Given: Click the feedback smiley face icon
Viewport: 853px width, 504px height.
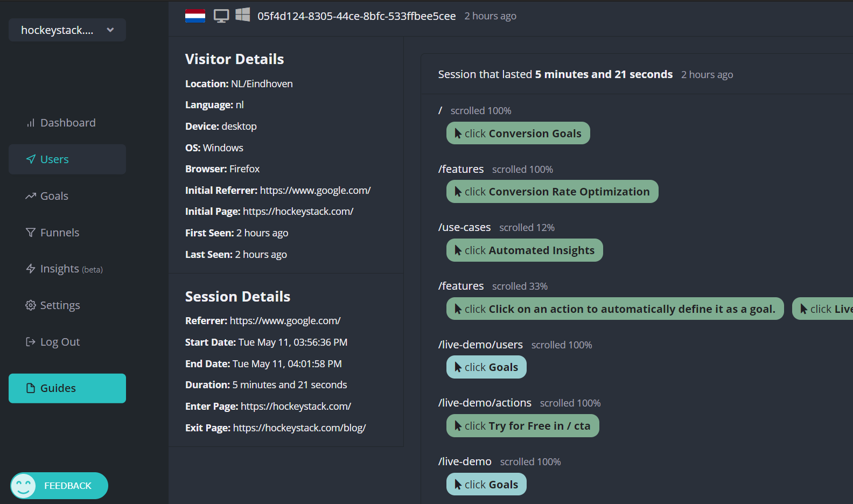Looking at the screenshot, I should [x=23, y=486].
